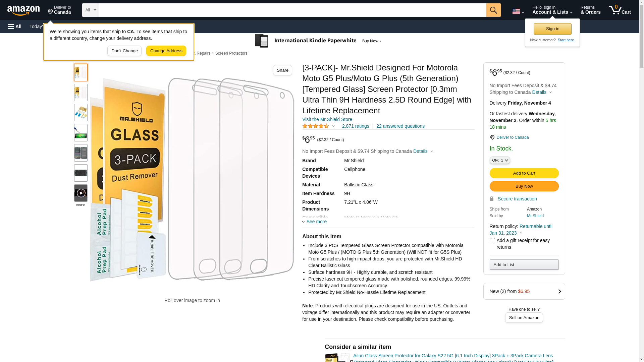Open the Account & Lists menu
This screenshot has width=644, height=362.
coord(552,10)
